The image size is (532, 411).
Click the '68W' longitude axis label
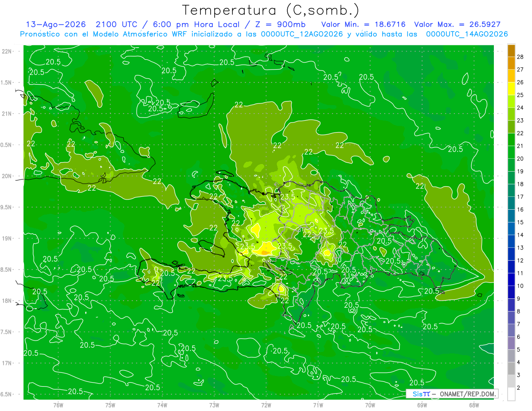click(x=474, y=405)
